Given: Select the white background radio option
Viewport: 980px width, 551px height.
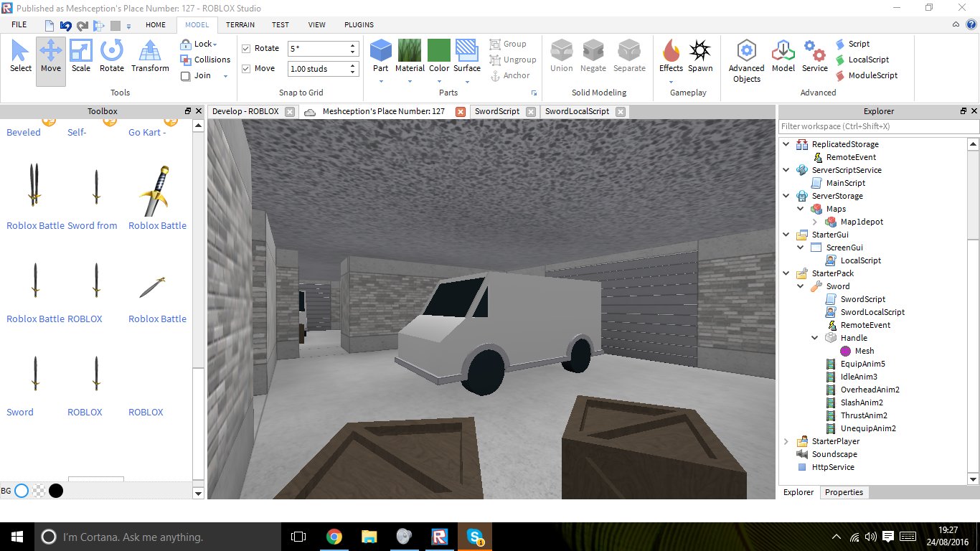Looking at the screenshot, I should [x=22, y=491].
